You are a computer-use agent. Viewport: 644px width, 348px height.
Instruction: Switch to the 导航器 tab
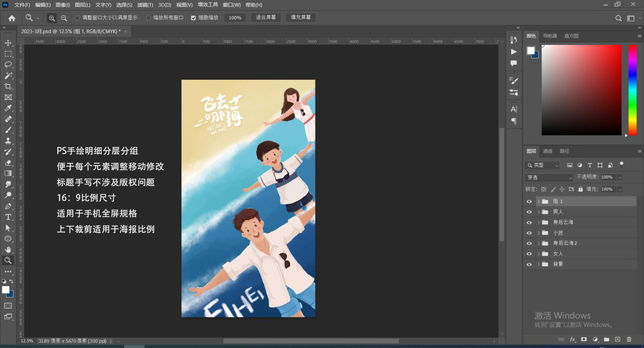point(550,36)
